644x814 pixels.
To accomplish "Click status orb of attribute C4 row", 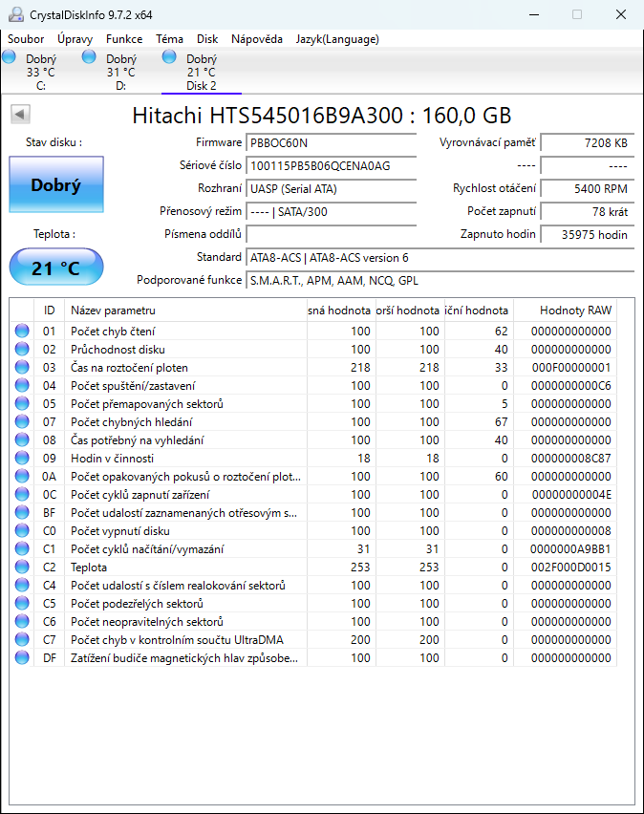I will 22,585.
